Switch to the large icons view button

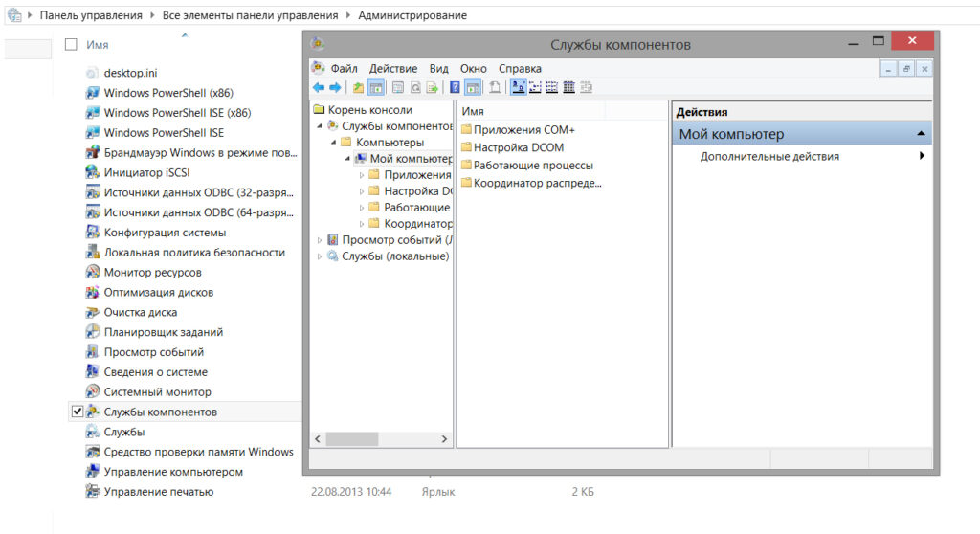tap(518, 87)
